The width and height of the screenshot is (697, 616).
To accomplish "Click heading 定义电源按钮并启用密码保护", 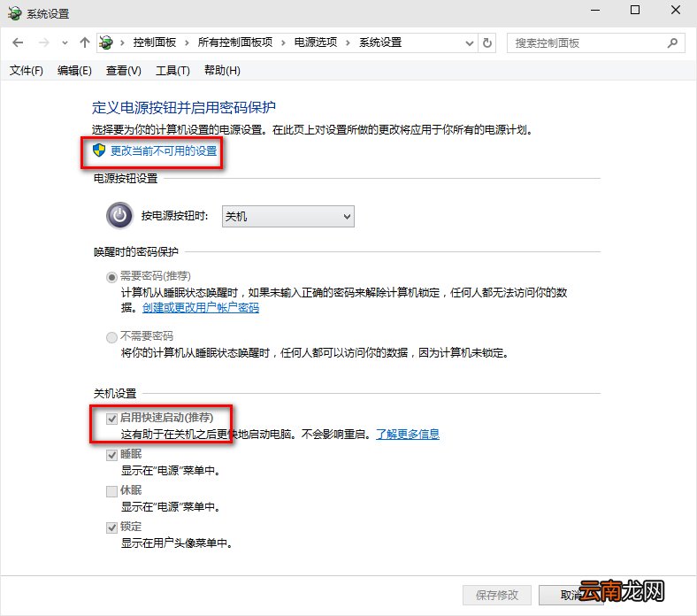I will pyautogui.click(x=184, y=107).
